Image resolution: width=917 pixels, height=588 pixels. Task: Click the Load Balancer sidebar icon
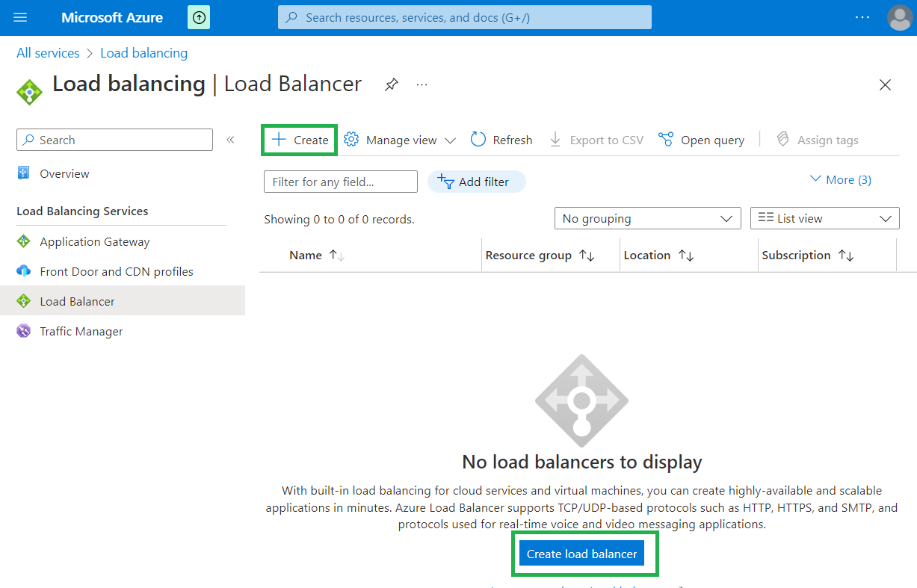click(x=23, y=301)
